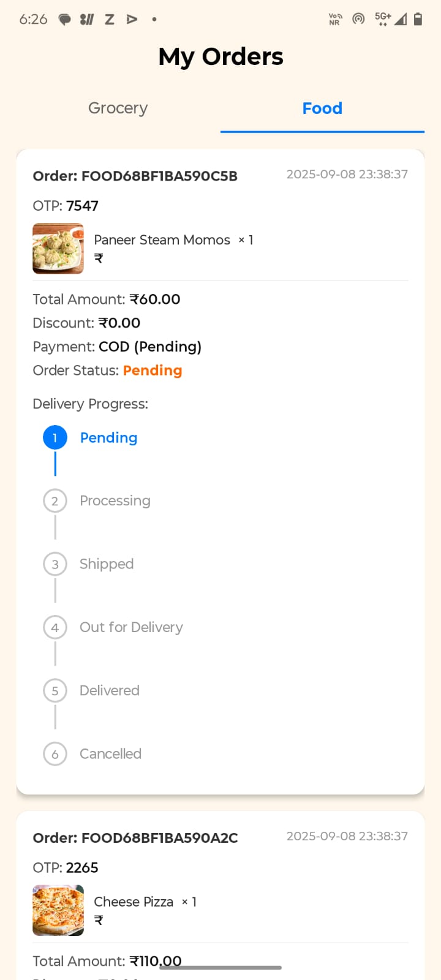Tap the chat bubble status bar icon
The height and width of the screenshot is (980, 441).
point(64,20)
